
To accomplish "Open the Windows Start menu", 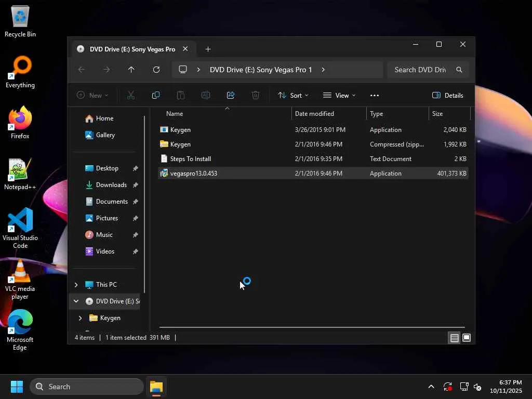I will (x=17, y=387).
